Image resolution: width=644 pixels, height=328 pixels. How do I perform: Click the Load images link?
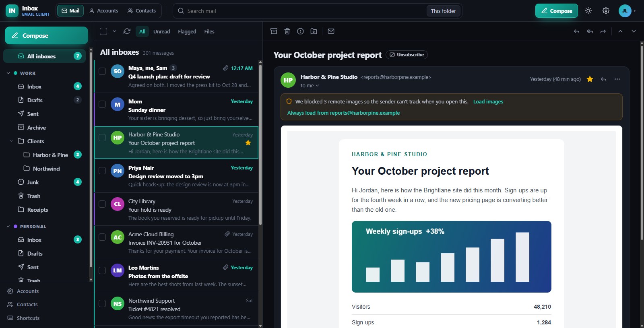(x=488, y=102)
